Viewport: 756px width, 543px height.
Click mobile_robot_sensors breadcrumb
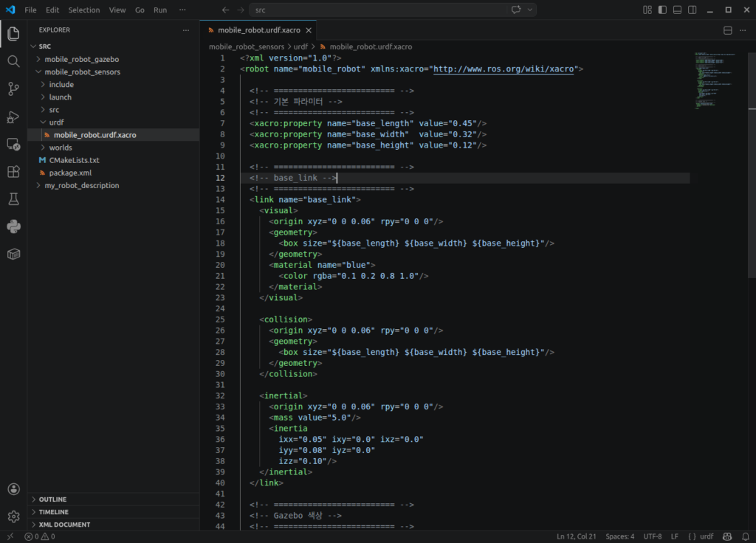(x=247, y=46)
